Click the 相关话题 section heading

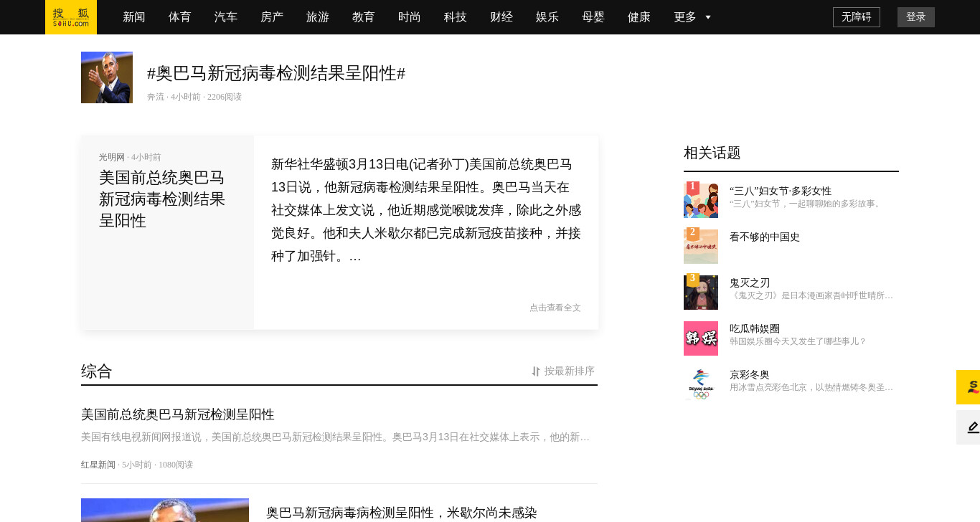click(x=712, y=153)
